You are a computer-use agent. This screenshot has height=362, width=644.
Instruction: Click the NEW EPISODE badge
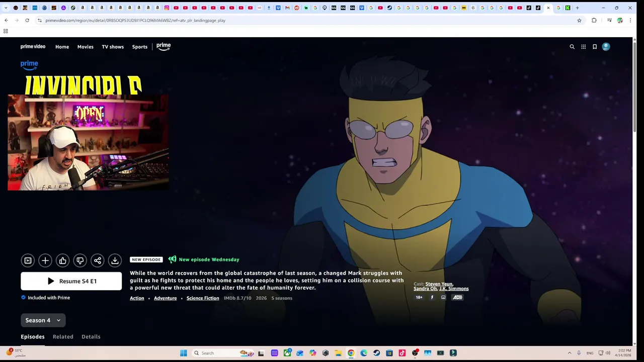(x=146, y=259)
